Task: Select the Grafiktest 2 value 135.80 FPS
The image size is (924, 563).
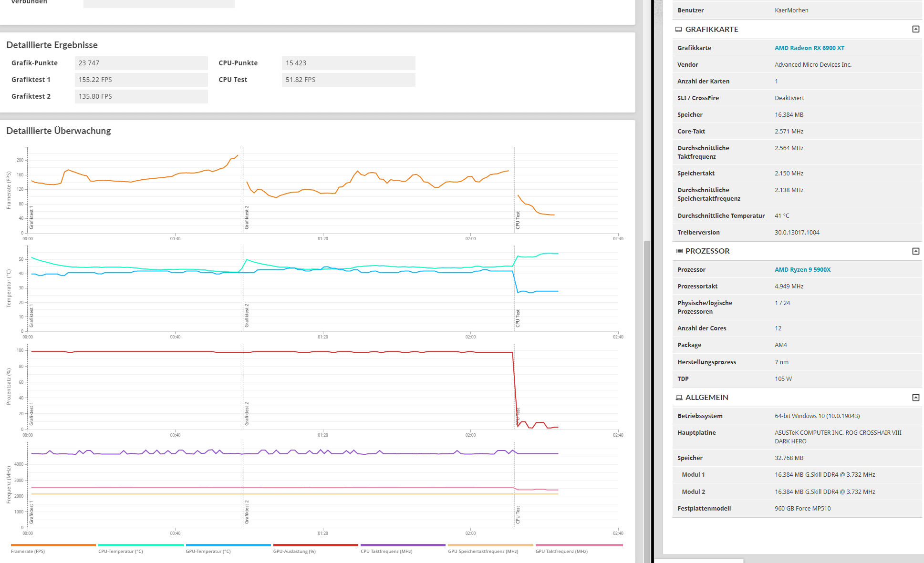Action: click(141, 96)
